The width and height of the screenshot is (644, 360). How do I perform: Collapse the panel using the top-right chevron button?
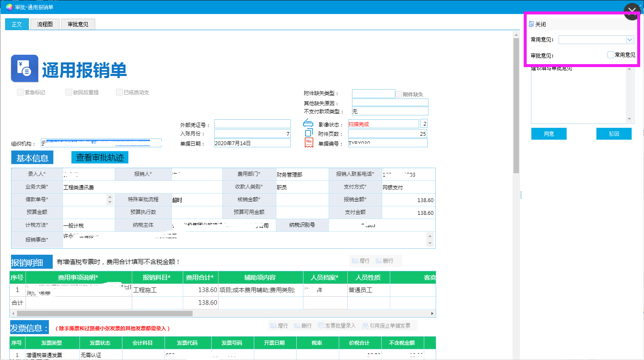(632, 11)
